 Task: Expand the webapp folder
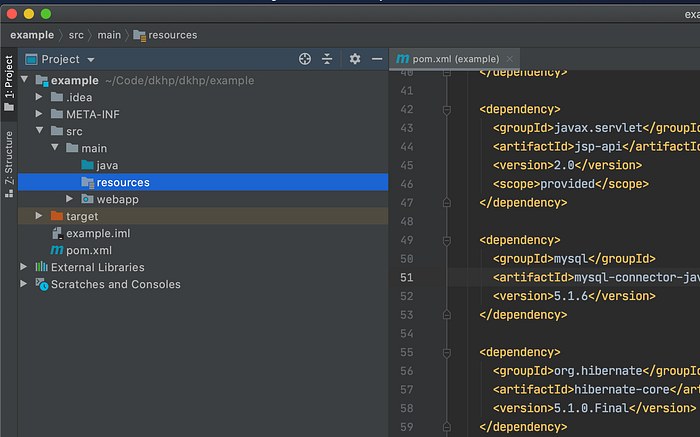[70, 199]
